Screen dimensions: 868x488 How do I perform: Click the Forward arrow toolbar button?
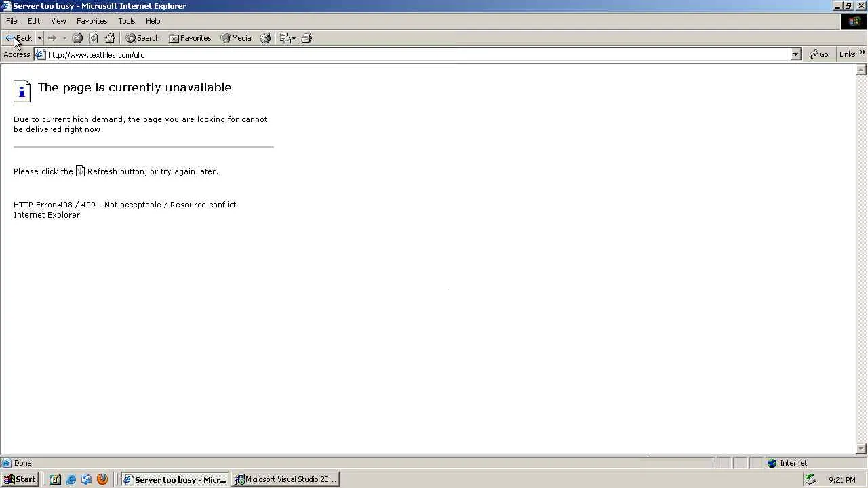click(52, 38)
